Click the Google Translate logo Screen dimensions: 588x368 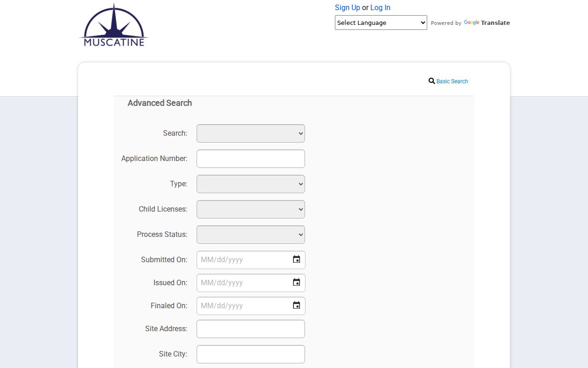(486, 23)
